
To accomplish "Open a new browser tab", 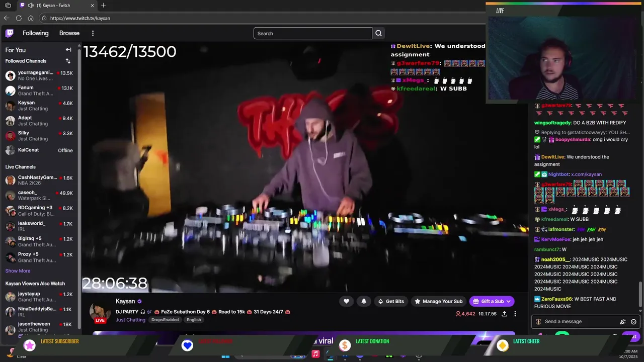I will coord(103,6).
